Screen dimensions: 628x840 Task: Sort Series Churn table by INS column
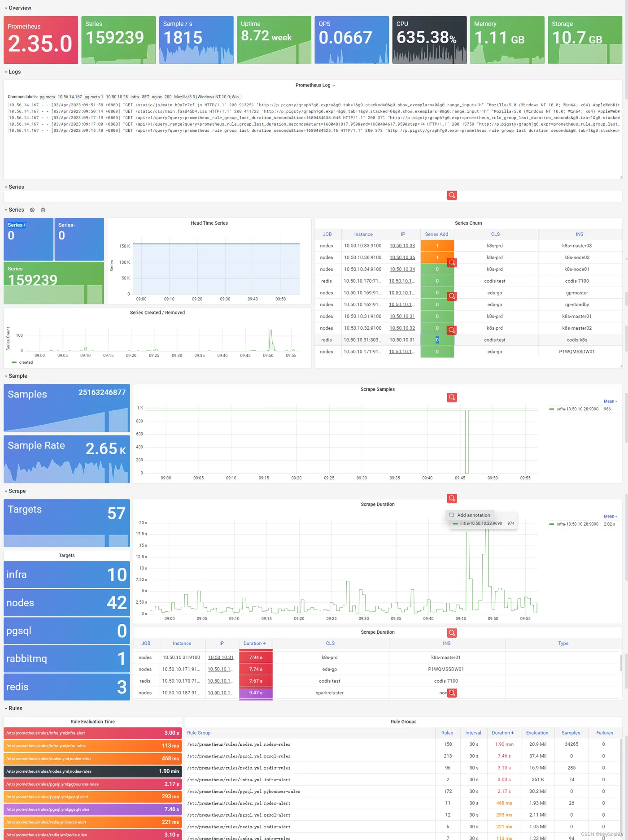580,234
